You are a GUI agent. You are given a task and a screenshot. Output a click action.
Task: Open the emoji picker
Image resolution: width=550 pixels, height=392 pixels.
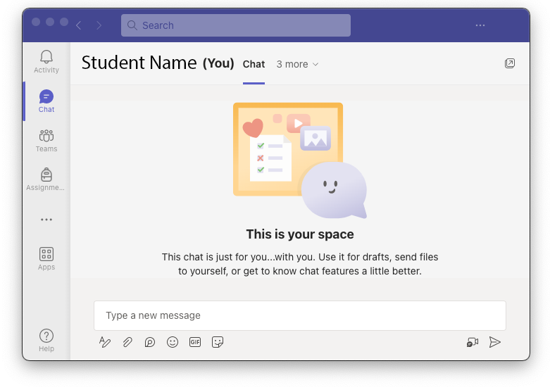173,342
